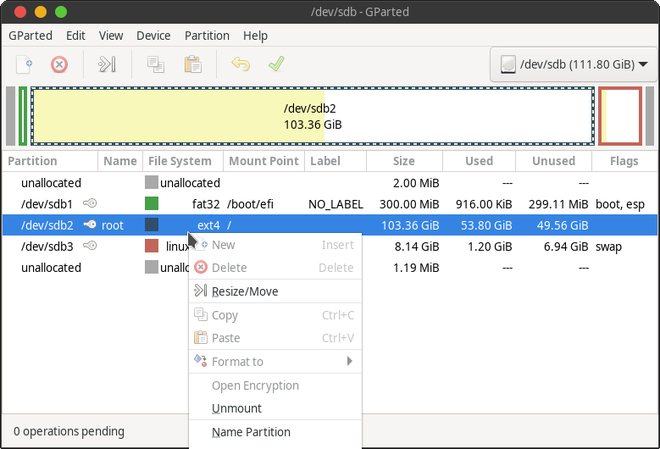Choose Unmount from the context menu
Viewport: 660px width, 449px height.
point(275,408)
